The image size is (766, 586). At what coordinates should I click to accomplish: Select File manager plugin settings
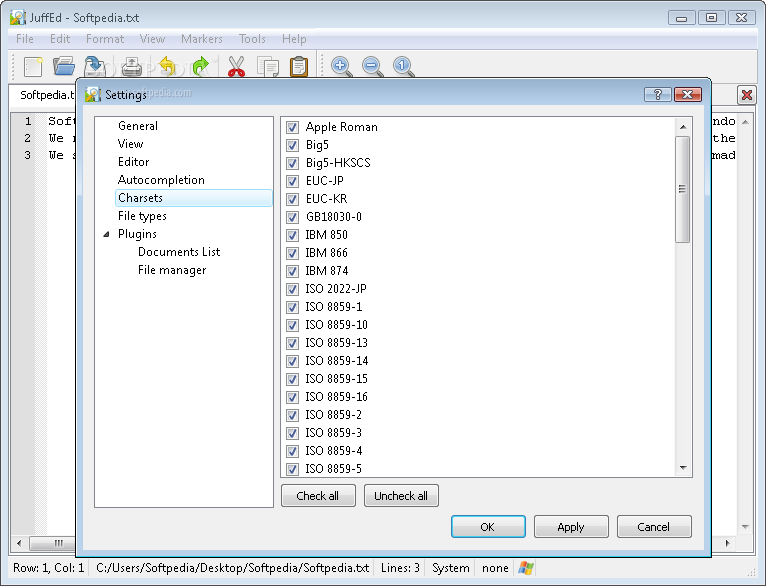172,270
